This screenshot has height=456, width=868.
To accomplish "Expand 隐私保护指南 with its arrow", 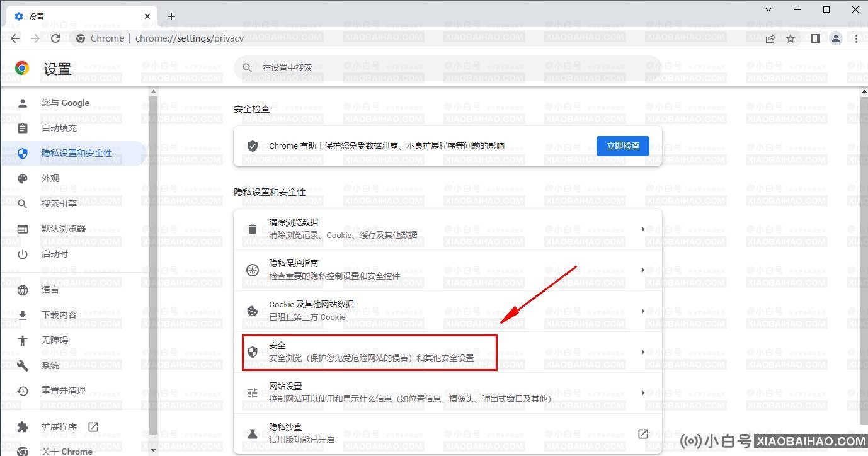I will point(642,270).
